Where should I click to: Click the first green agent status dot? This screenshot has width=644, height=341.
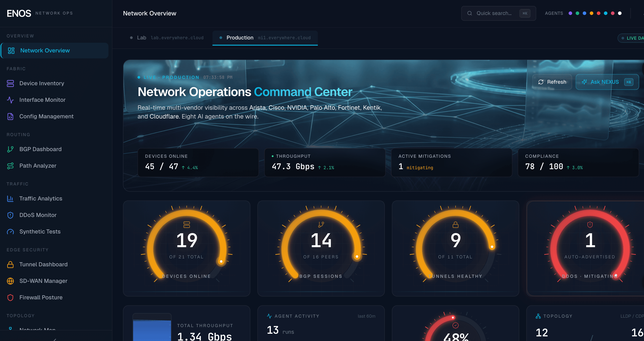[x=577, y=13]
